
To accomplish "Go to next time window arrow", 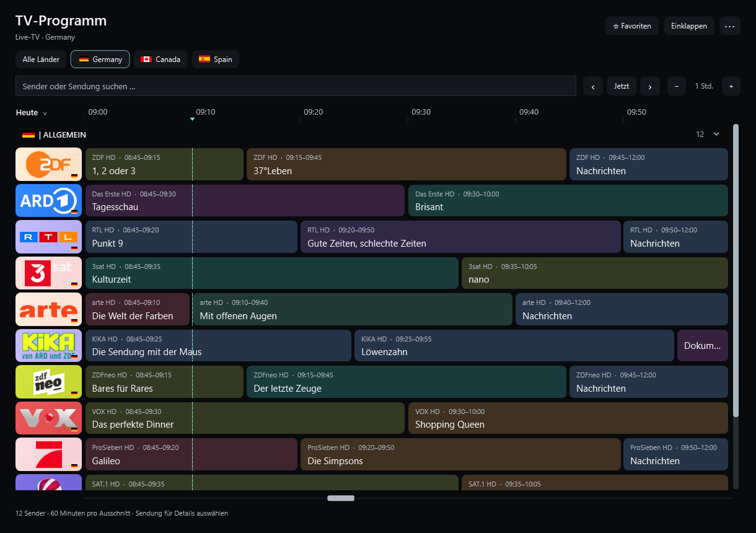I will [650, 86].
